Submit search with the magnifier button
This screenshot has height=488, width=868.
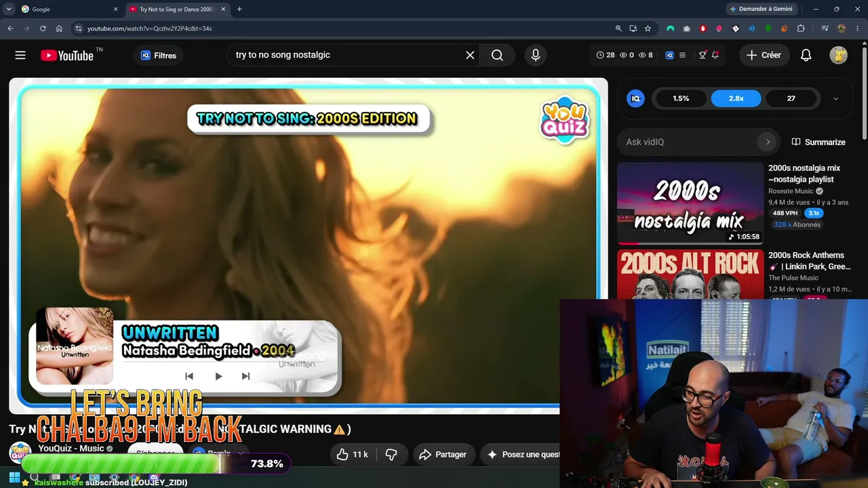(x=497, y=56)
